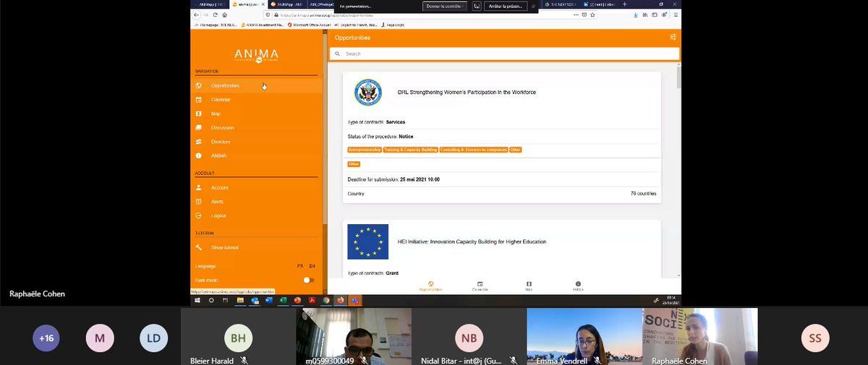Open Excel from the Windows taskbar
The height and width of the screenshot is (365, 868).
pos(283,300)
